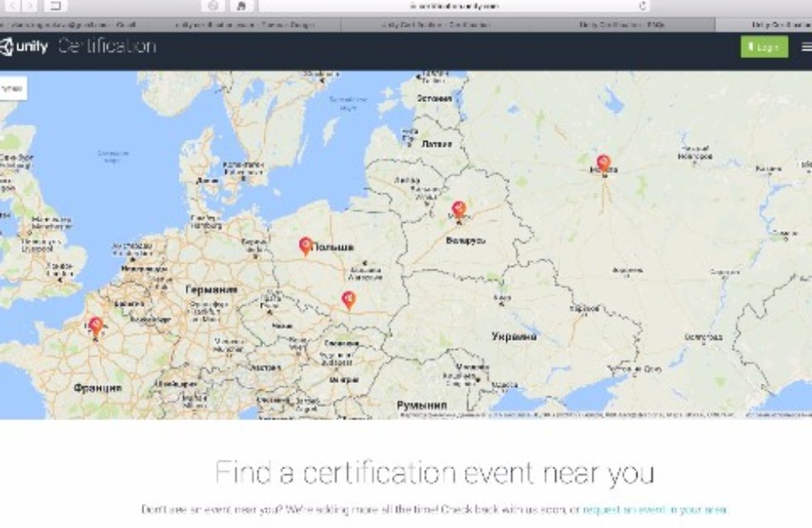The width and height of the screenshot is (812, 528).
Task: Select the map marker in France
Action: (x=95, y=325)
